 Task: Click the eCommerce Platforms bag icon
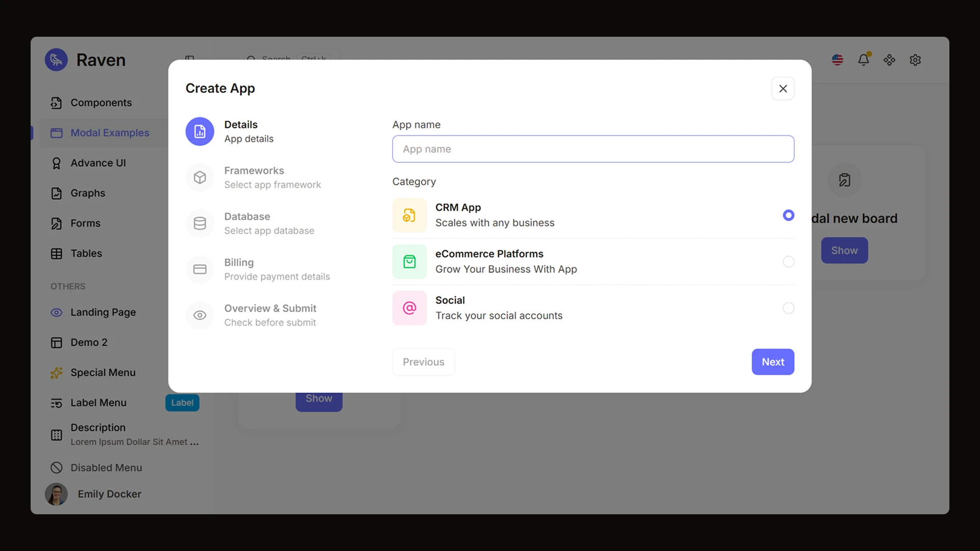[x=409, y=262]
